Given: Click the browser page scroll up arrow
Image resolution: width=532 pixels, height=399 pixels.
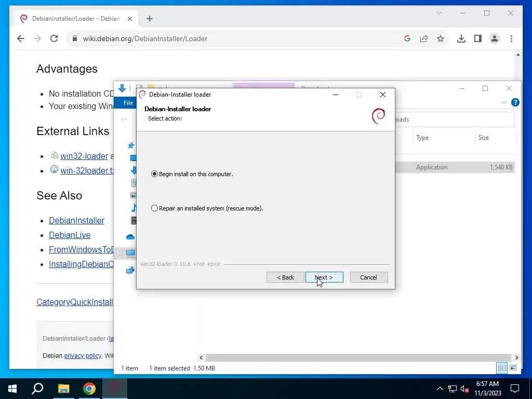Looking at the screenshot, I should [518, 55].
